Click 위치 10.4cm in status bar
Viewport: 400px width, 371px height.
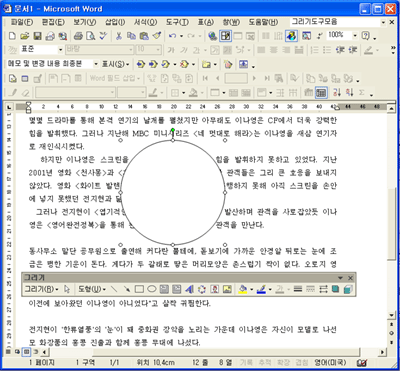coord(155,362)
